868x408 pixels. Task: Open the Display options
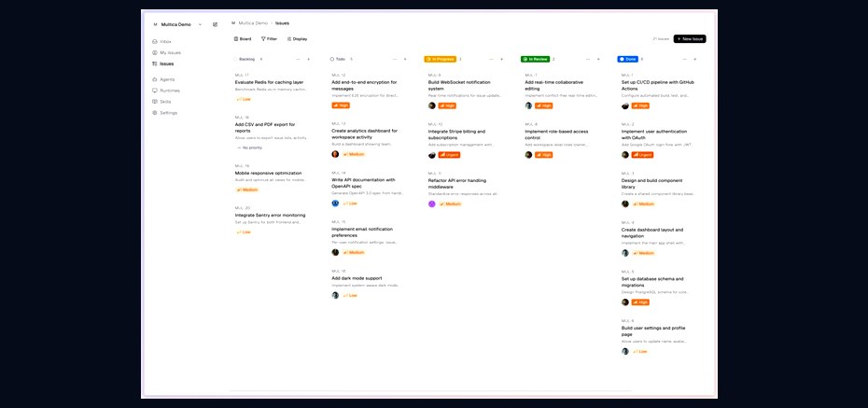click(x=298, y=39)
